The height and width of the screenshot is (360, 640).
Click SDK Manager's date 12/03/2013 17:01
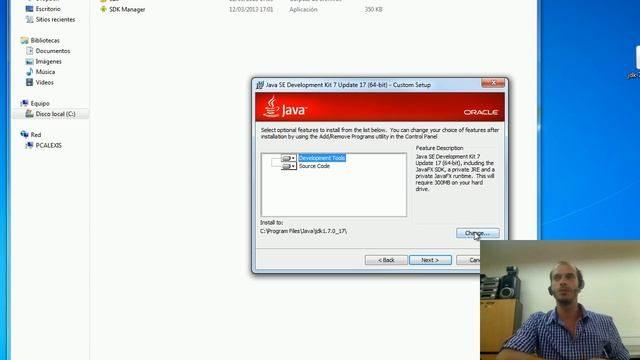[251, 9]
